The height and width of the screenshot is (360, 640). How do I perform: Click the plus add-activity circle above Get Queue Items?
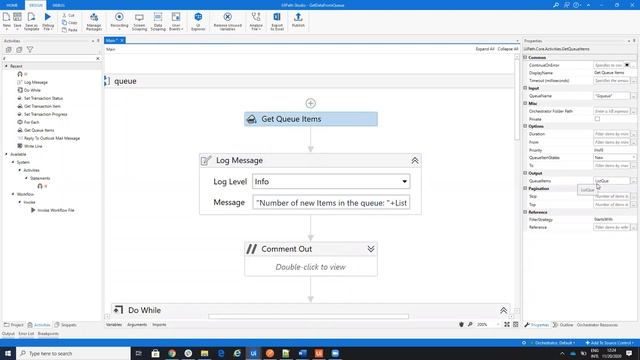[x=311, y=103]
